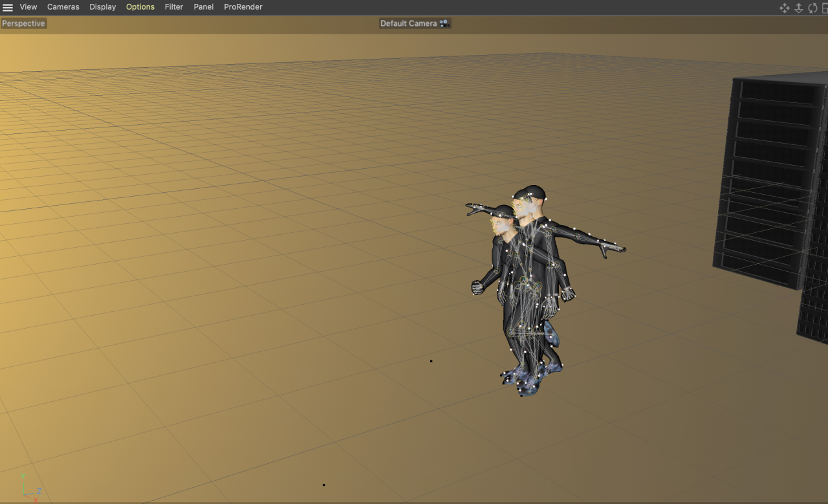Click the dolly camera zoom icon

[798, 8]
